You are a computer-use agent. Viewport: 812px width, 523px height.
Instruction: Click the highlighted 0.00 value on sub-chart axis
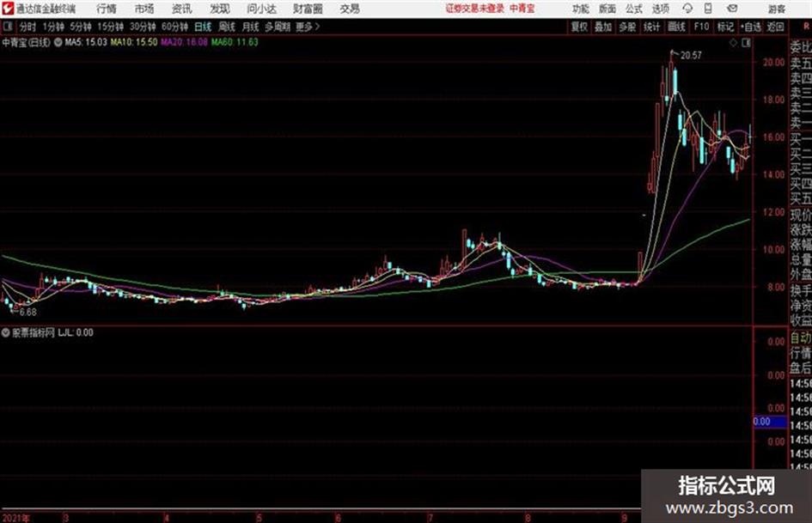click(770, 422)
